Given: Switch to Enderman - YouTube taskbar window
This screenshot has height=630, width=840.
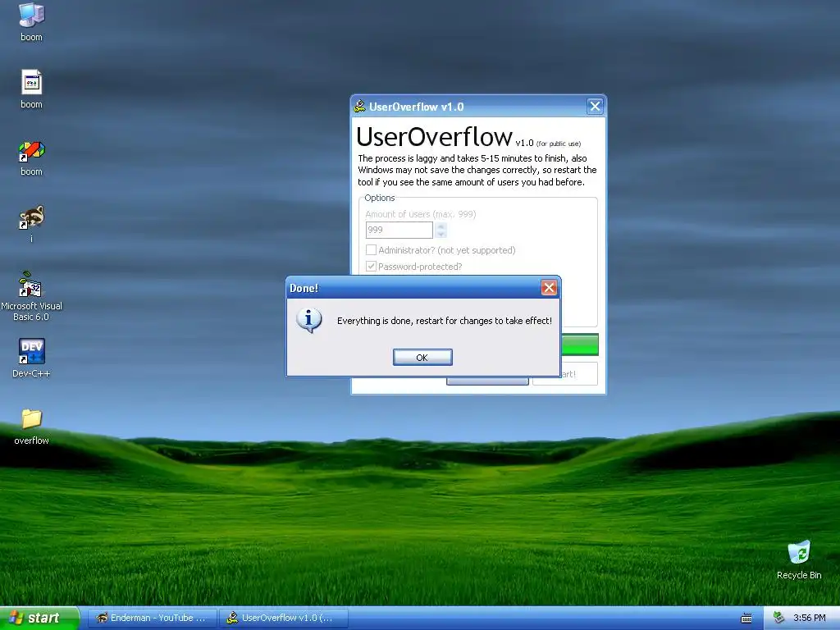Looking at the screenshot, I should click(x=152, y=619).
